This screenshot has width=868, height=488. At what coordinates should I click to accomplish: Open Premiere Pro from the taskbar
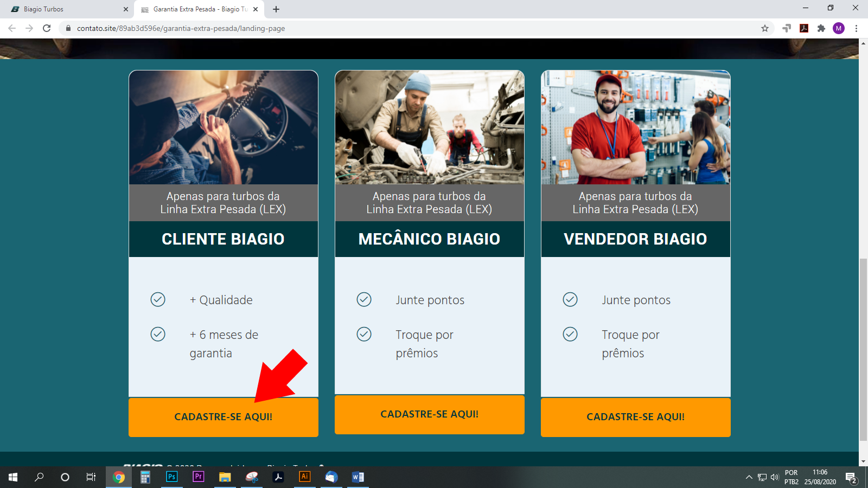(x=199, y=477)
